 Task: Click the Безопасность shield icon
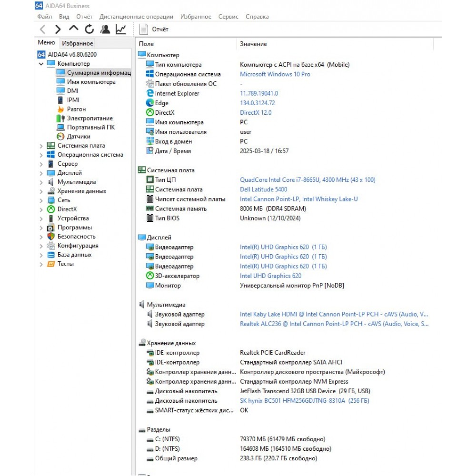[x=51, y=237]
